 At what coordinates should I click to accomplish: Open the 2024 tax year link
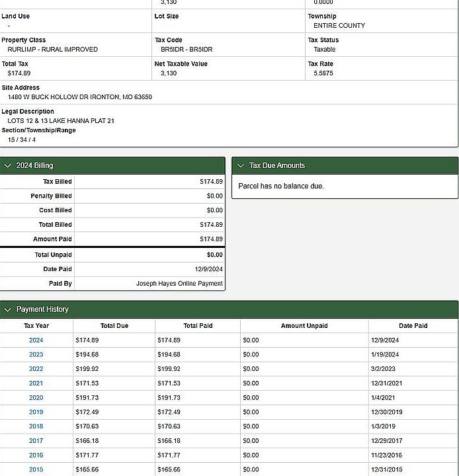click(36, 340)
